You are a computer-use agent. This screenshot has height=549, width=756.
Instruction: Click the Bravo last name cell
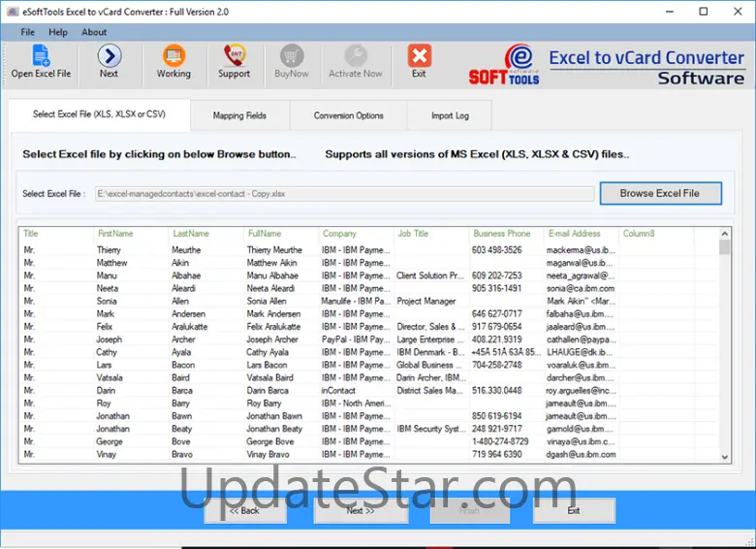pos(182,455)
